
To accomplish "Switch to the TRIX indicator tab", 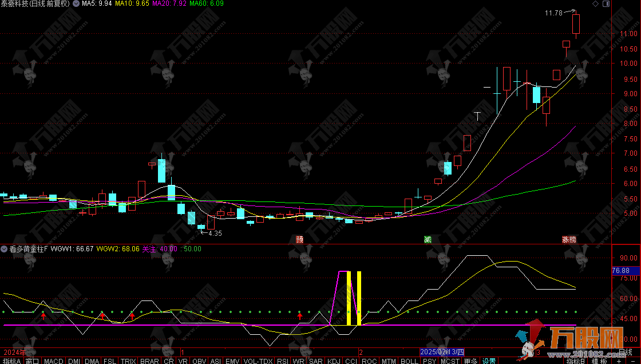I will [128, 361].
